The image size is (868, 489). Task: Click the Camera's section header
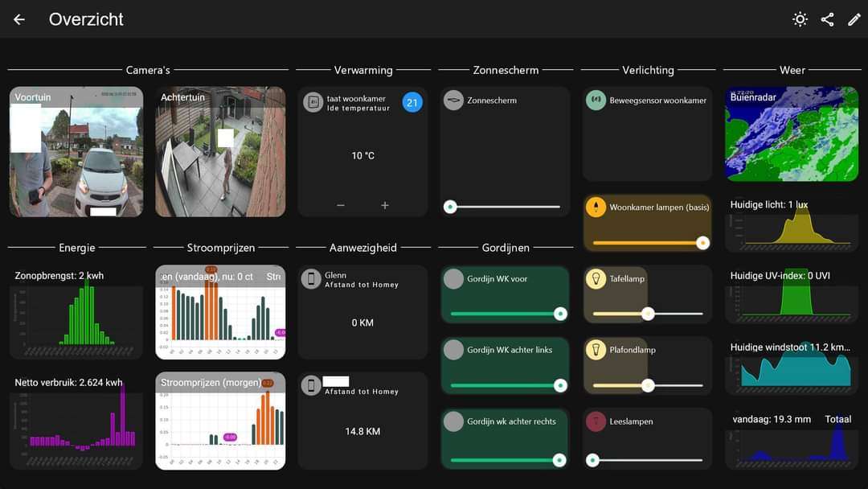(x=148, y=70)
